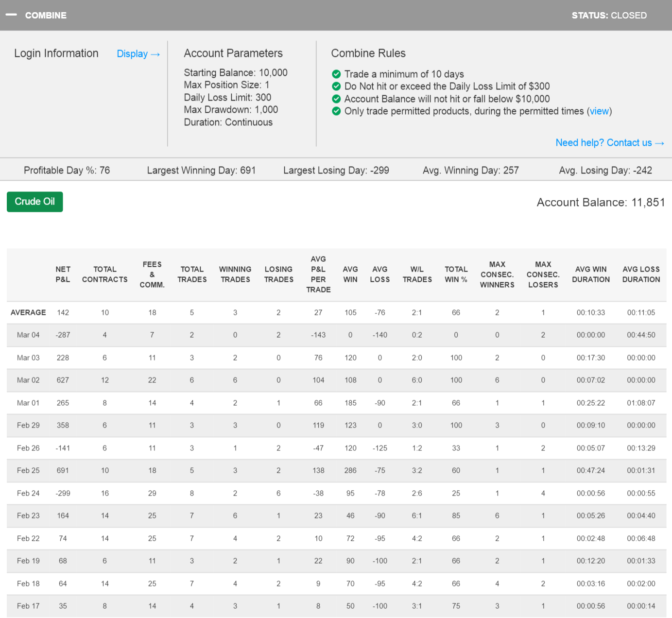Screen dimensions: 672x618
Task: Click the green check beside minimum 10 days rule
Action: (x=336, y=74)
